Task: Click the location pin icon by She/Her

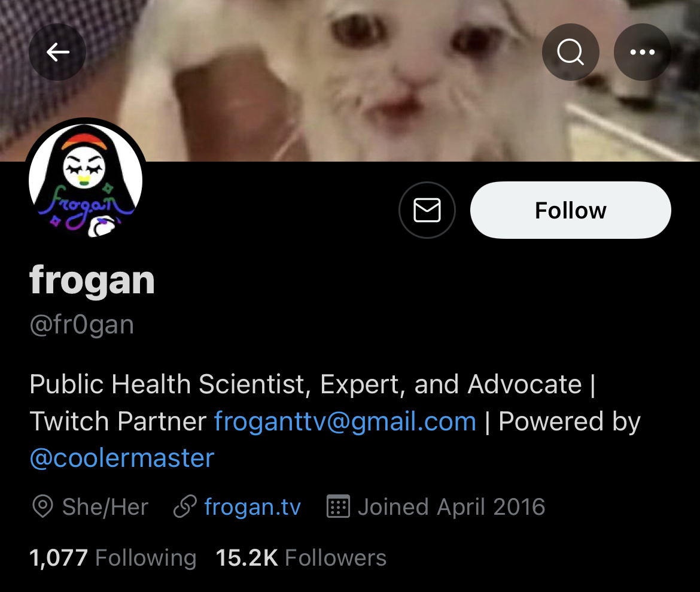Action: click(43, 506)
